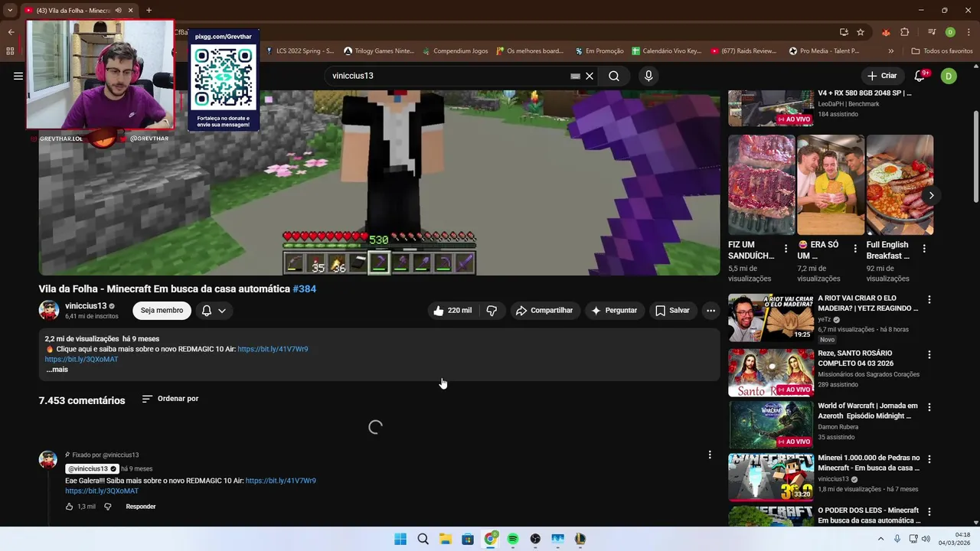
Task: Open the Calendário Vivo Key... bookmark
Action: (667, 51)
